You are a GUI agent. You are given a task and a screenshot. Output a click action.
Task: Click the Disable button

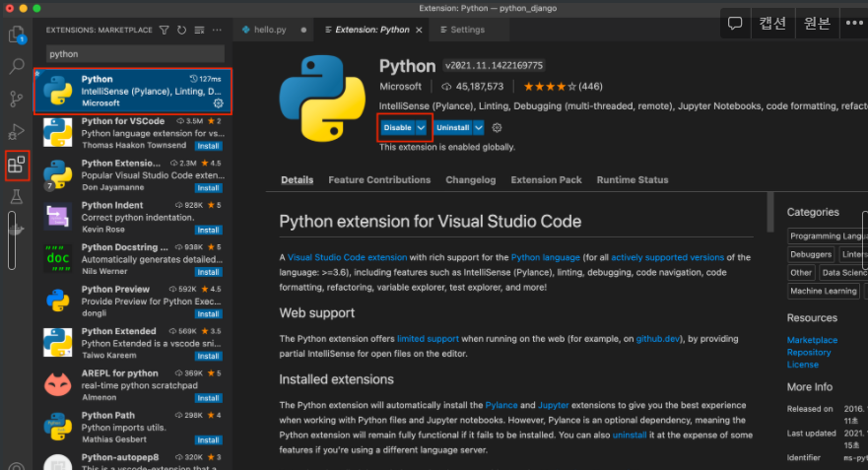point(397,128)
